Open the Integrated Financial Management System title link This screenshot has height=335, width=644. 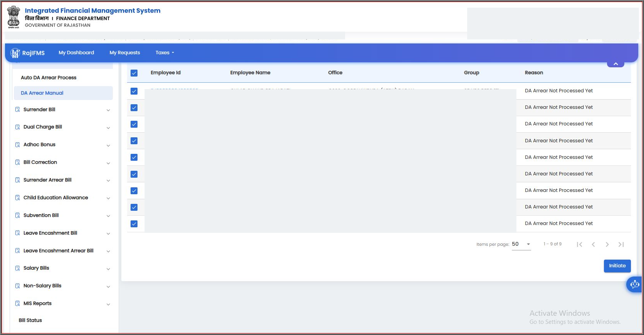coord(92,11)
